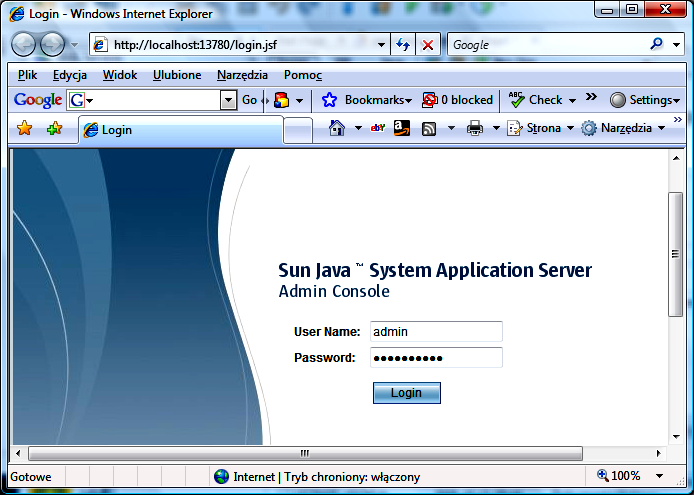Click the vertical scrollbar thumb

[x=675, y=254]
